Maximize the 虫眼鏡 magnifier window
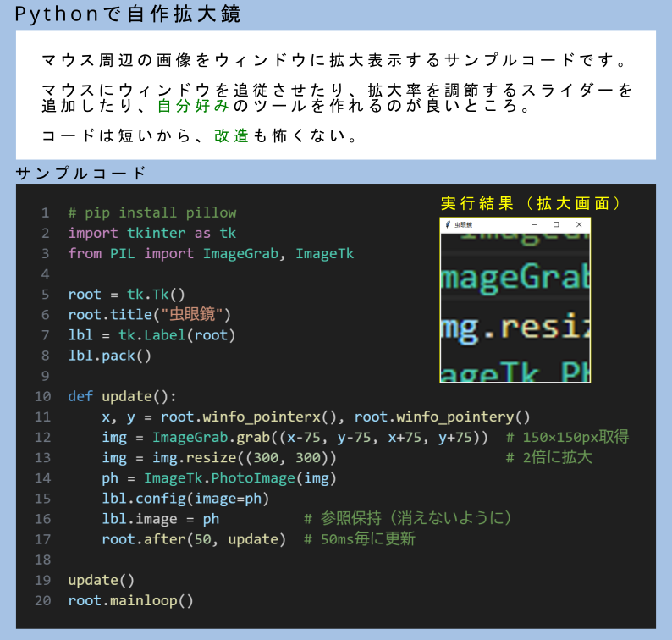Screen dimensions: 672x640 (556, 224)
